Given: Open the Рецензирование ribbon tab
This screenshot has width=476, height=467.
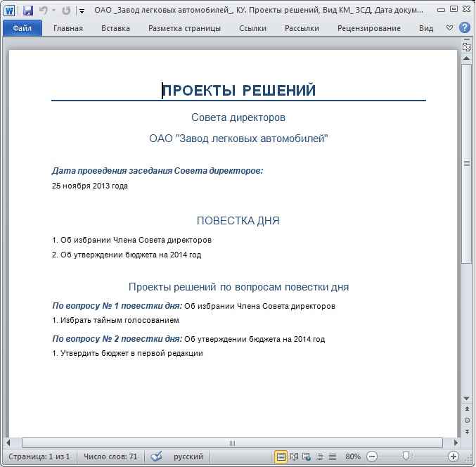Looking at the screenshot, I should pos(369,28).
